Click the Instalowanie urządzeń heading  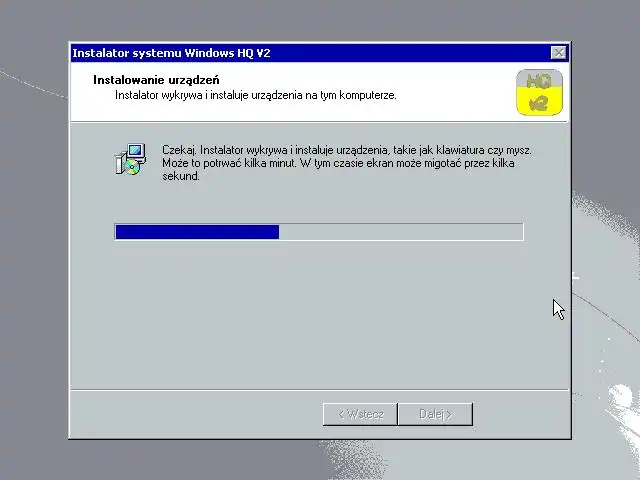(x=156, y=80)
